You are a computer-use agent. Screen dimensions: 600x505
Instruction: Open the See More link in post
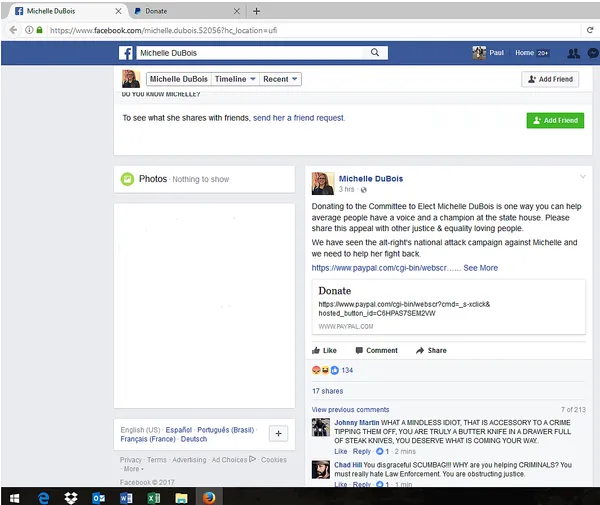[480, 268]
